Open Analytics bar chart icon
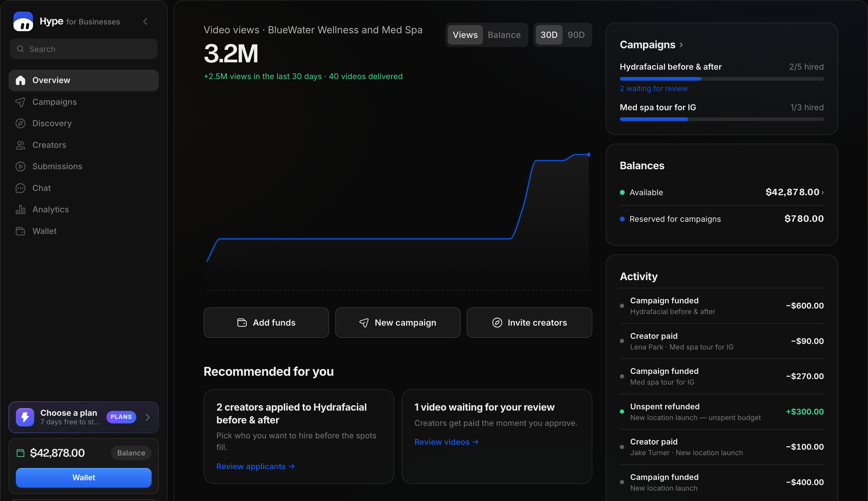This screenshot has width=868, height=501. 20,210
